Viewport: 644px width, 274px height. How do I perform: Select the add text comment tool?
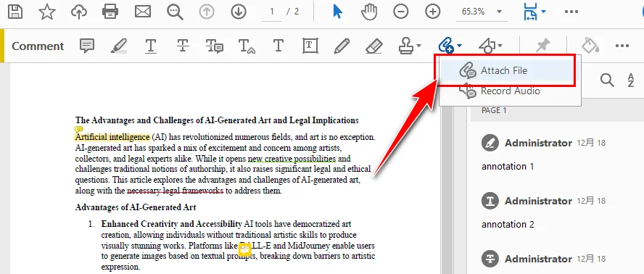278,46
